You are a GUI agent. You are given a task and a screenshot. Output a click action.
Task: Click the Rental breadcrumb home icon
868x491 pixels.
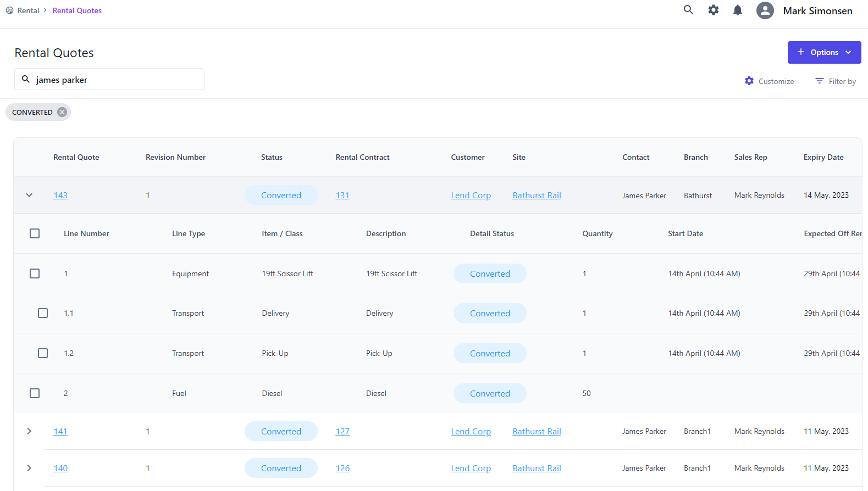point(9,10)
